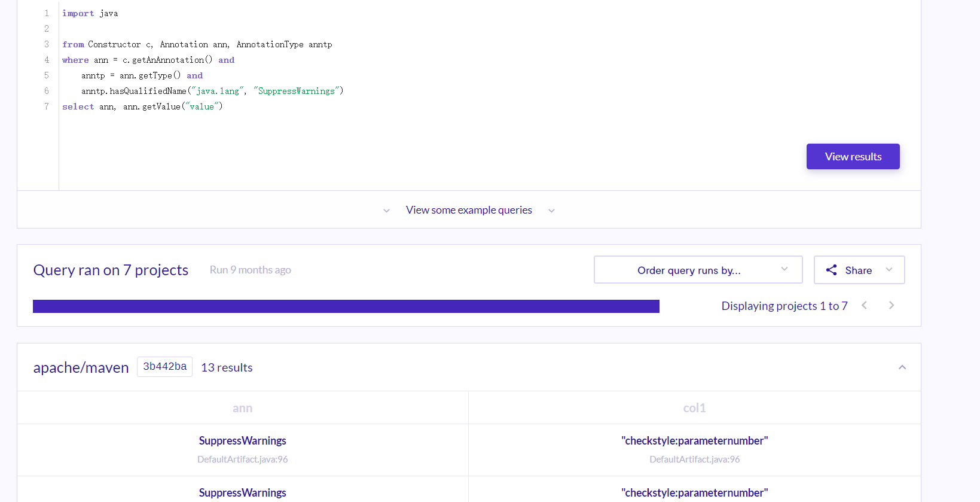Open the apache/maven project link
980x502 pixels.
coord(81,367)
